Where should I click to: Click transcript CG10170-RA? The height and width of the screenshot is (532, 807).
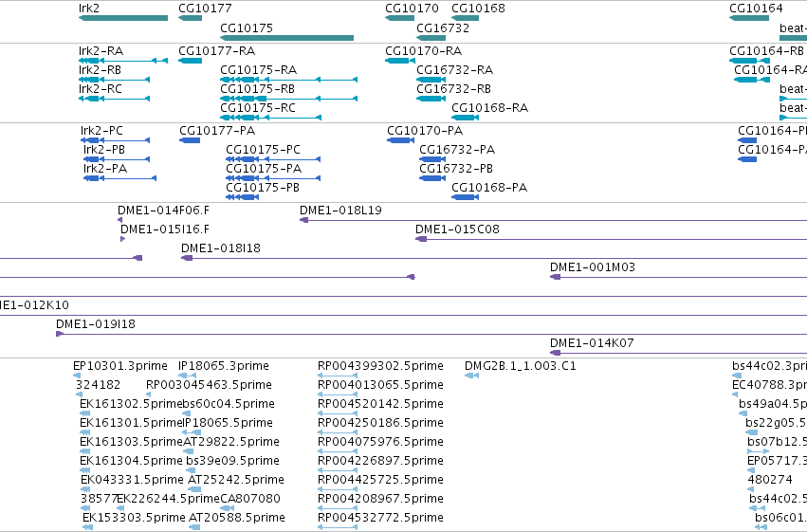pyautogui.click(x=400, y=61)
